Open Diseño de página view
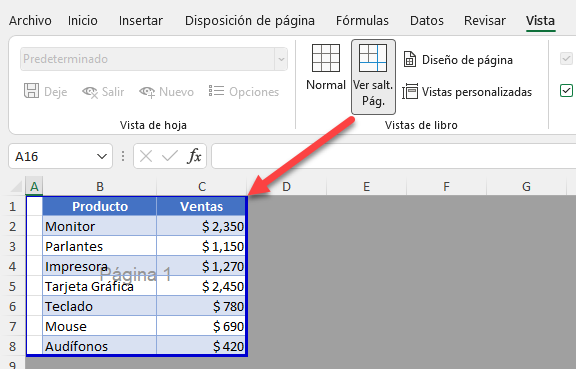The image size is (576, 369). (458, 60)
